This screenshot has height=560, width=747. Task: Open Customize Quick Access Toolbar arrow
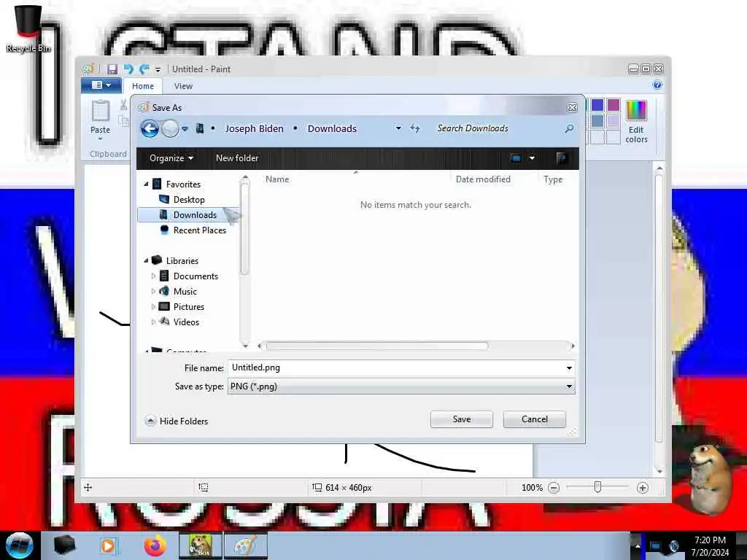coord(158,70)
